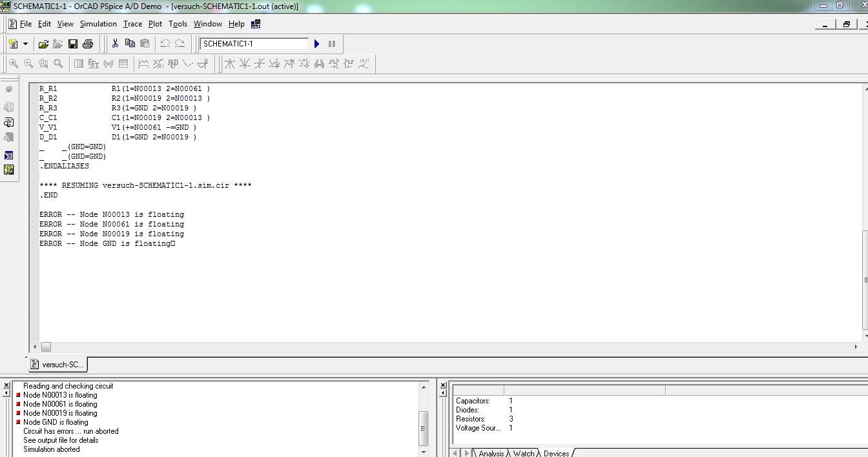This screenshot has width=868, height=457.
Task: Click the SCHEMATIC1-1 simulation profile field
Action: [x=254, y=44]
